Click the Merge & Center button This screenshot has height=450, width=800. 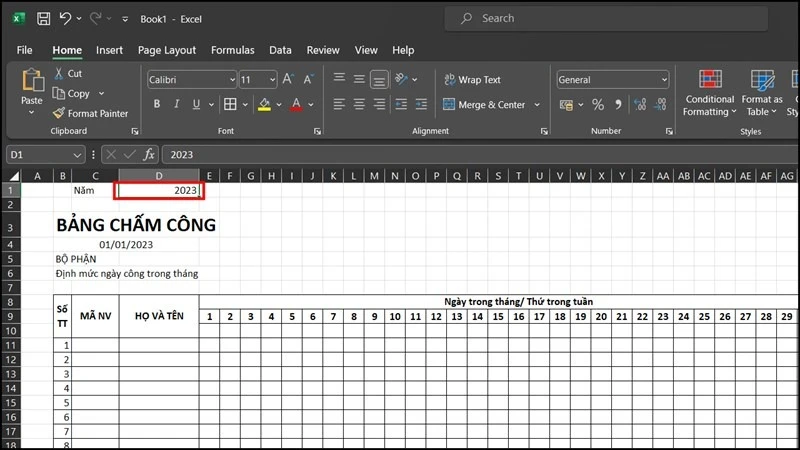484,105
